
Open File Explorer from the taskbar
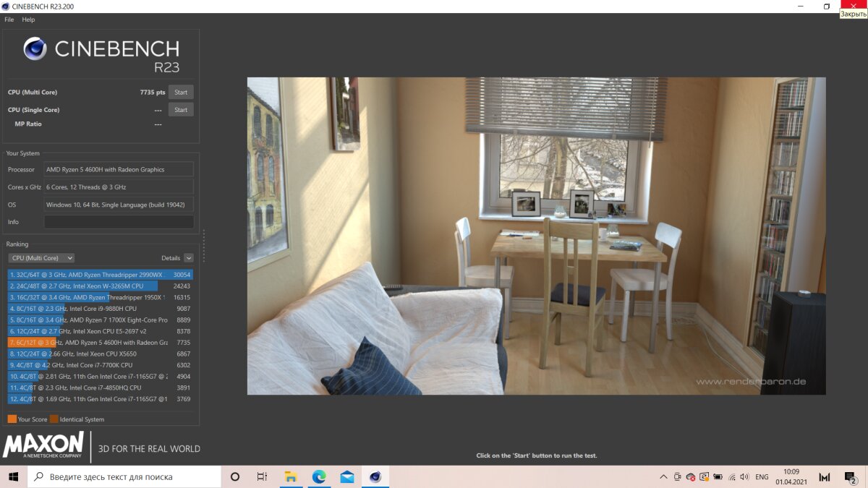(291, 477)
